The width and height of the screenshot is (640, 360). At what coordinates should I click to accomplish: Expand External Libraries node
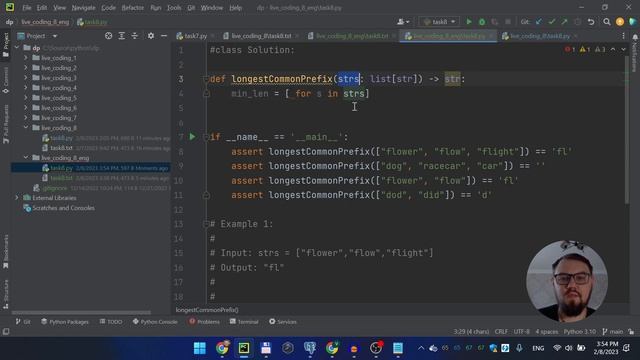coord(17,198)
